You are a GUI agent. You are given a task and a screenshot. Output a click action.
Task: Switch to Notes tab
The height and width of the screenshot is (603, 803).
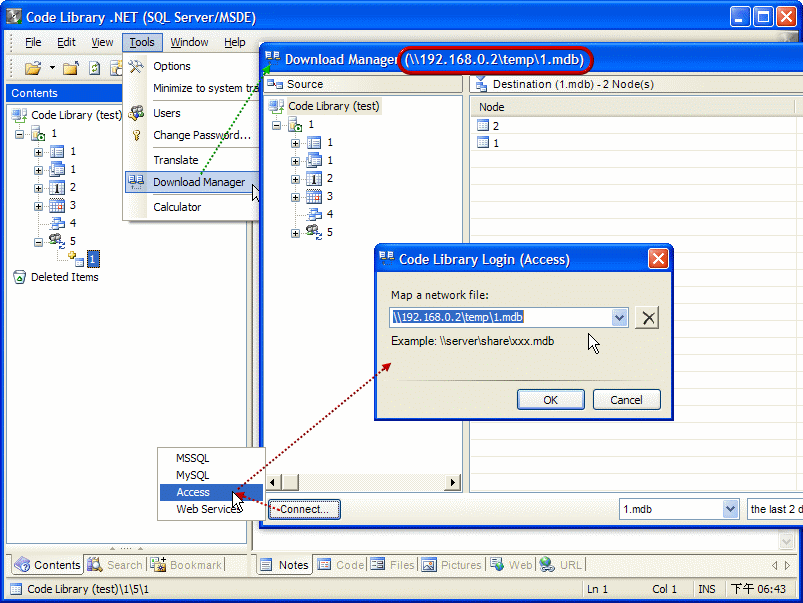click(x=285, y=565)
